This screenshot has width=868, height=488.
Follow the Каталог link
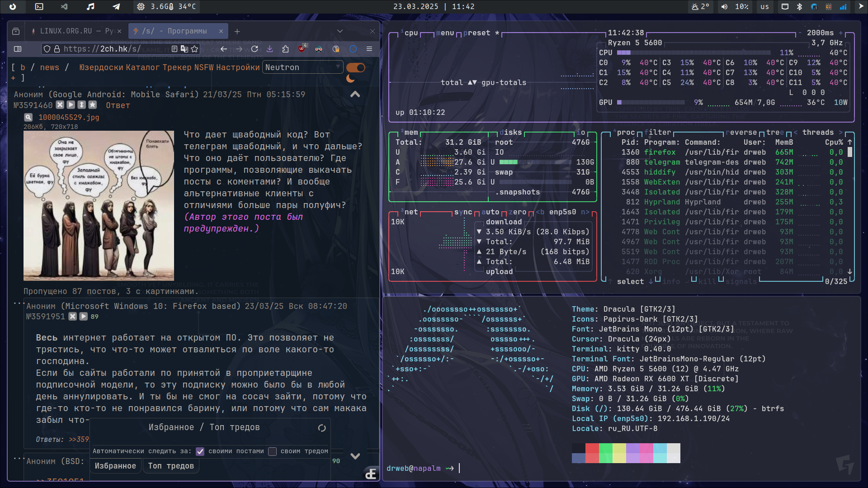pos(143,67)
